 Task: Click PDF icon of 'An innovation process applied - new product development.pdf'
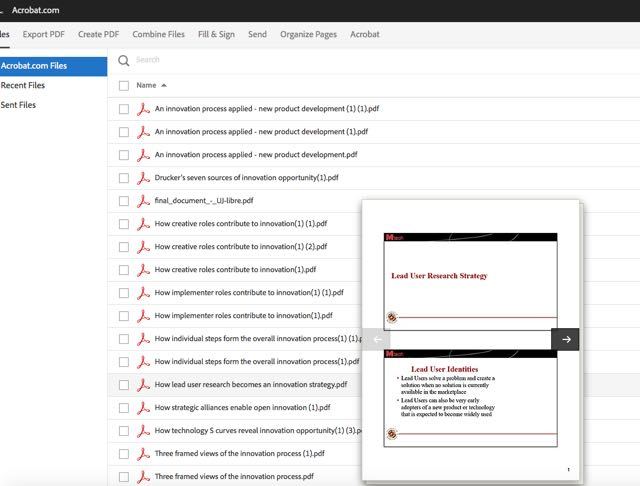(143, 155)
